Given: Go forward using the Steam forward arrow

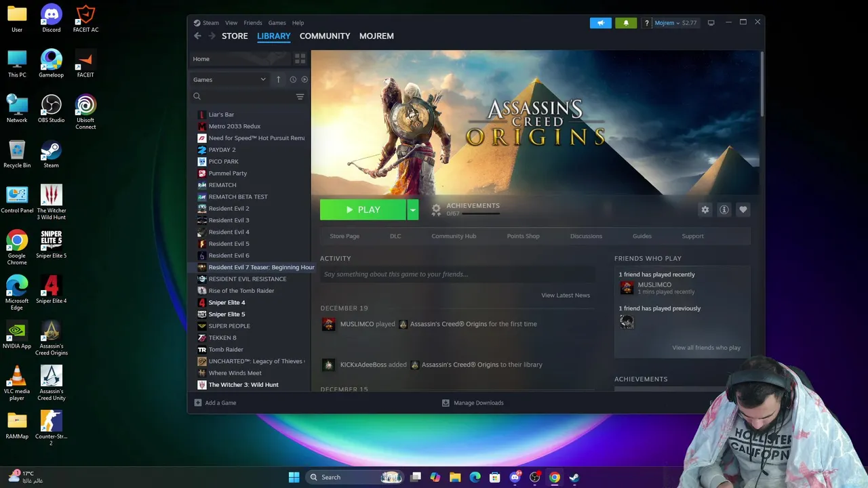Looking at the screenshot, I should point(212,36).
